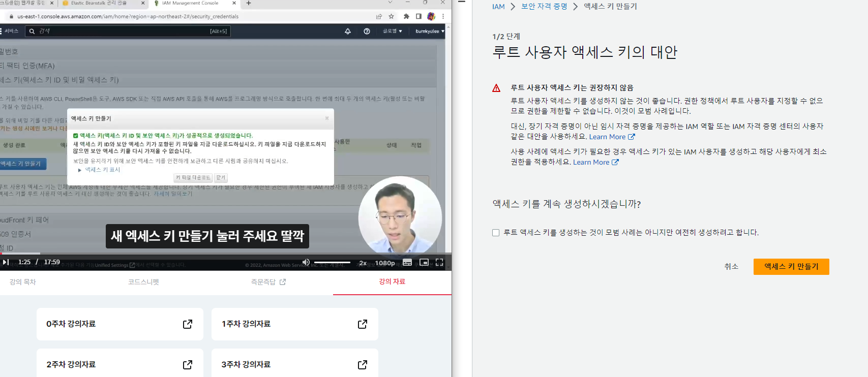
Task: Click external link icon on 1주차 강의자료
Action: click(x=363, y=324)
